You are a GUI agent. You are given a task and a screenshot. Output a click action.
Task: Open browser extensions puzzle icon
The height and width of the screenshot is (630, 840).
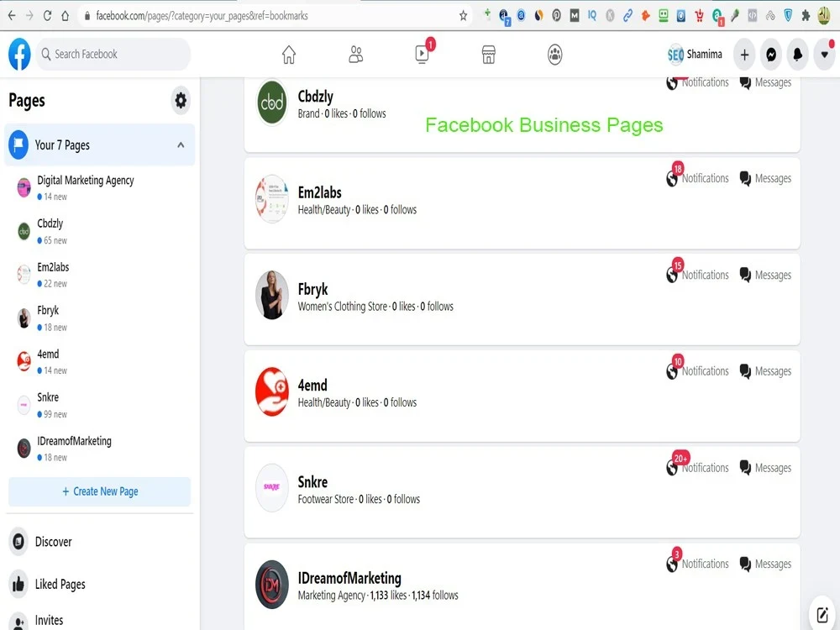806,15
